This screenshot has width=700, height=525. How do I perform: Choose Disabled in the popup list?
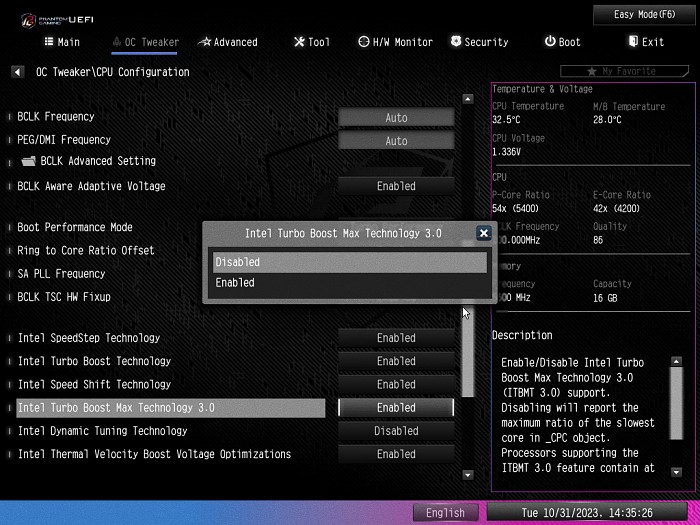click(x=350, y=262)
